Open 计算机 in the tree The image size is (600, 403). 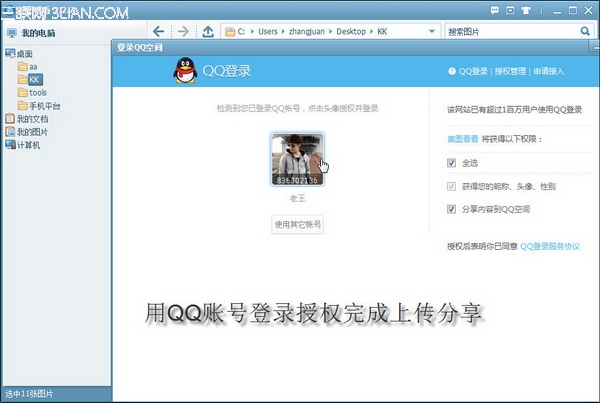click(x=28, y=145)
